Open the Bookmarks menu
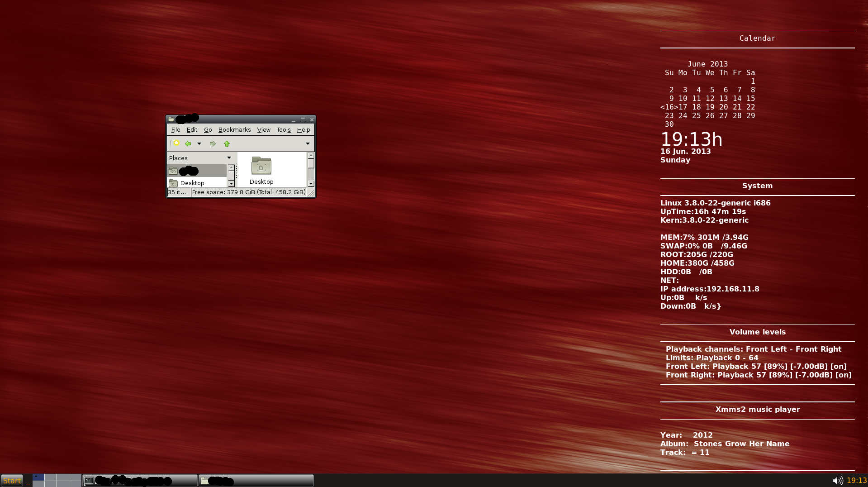This screenshot has width=868, height=487. tap(234, 129)
